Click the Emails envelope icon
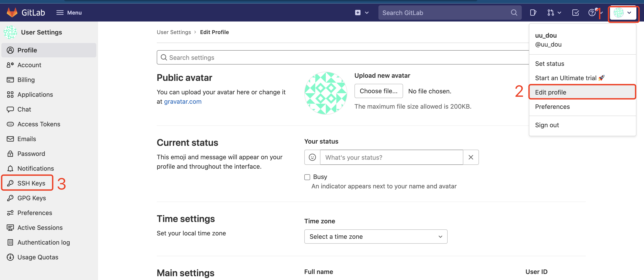Screen dimensions: 644x280 pos(10,139)
